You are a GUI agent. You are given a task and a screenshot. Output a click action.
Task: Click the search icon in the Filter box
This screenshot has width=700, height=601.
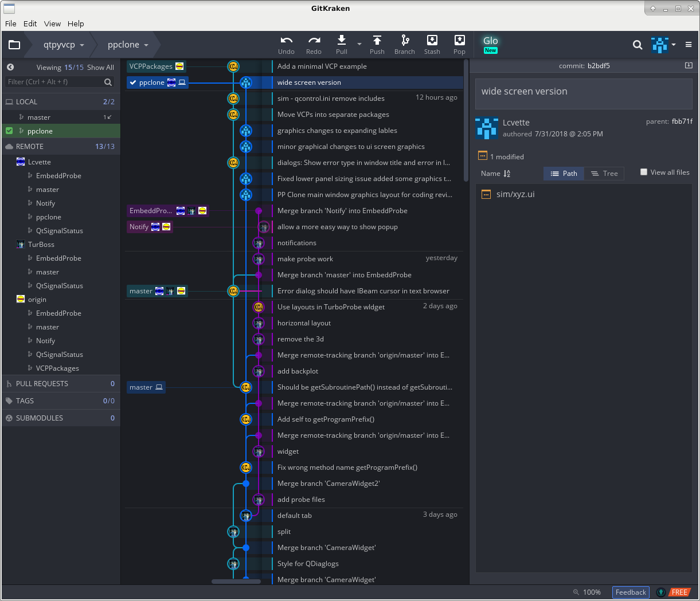point(108,82)
